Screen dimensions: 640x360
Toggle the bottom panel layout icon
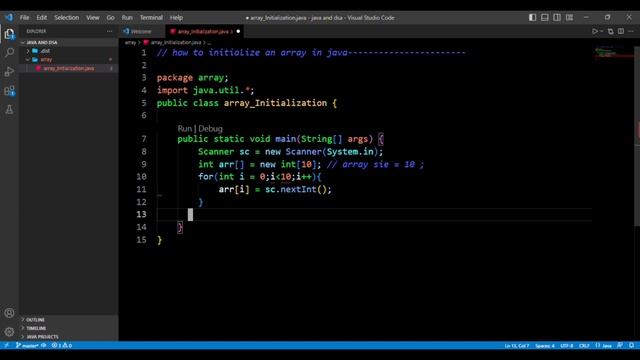[544, 18]
